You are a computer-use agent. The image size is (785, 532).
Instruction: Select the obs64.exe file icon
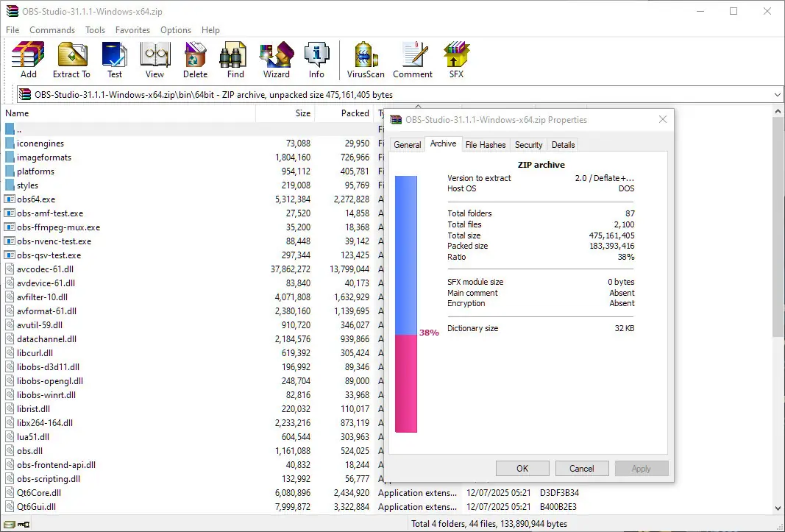click(10, 199)
